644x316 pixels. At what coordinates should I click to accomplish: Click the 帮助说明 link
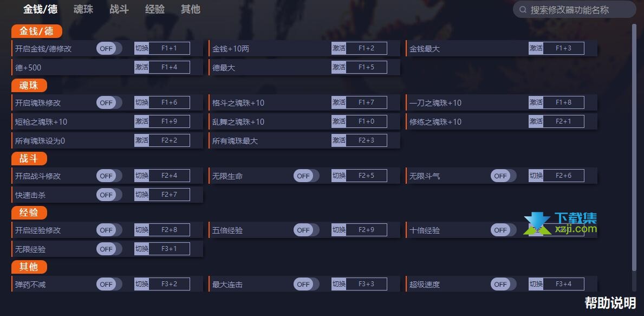pos(610,302)
